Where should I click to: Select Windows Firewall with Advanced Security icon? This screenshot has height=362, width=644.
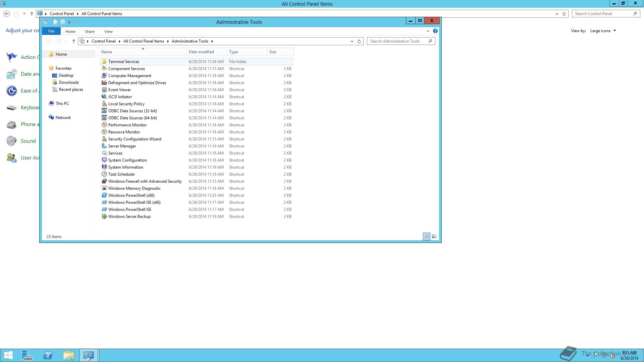104,181
